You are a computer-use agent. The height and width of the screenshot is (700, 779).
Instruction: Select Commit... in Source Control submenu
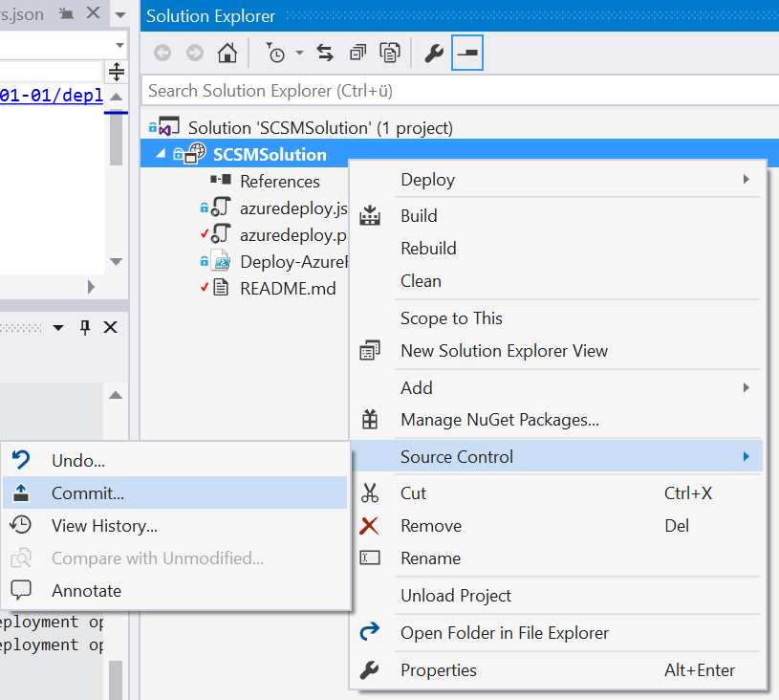tap(88, 493)
